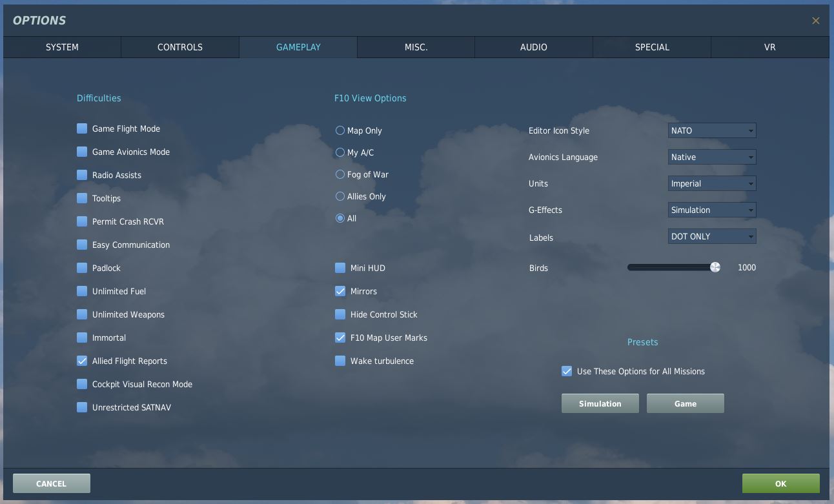This screenshot has width=834, height=504.
Task: Select Fog of War radio option
Action: (x=340, y=174)
